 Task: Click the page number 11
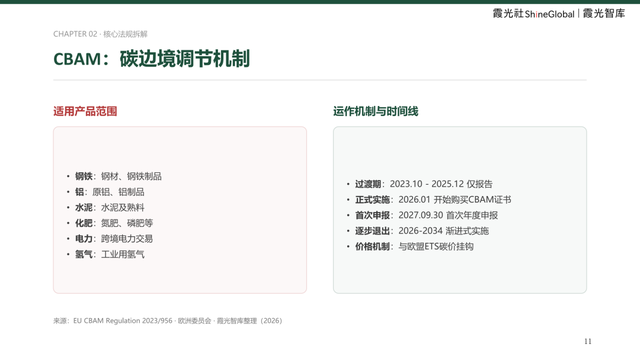[588, 341]
